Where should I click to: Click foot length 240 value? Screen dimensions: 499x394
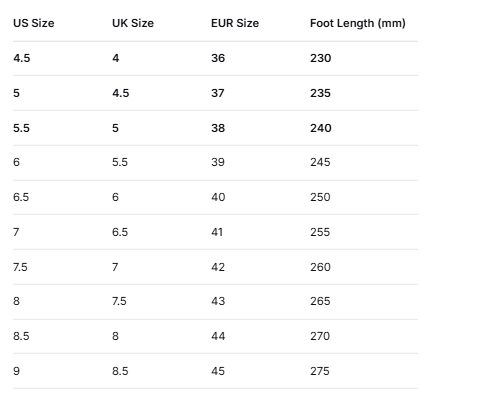[x=321, y=128]
